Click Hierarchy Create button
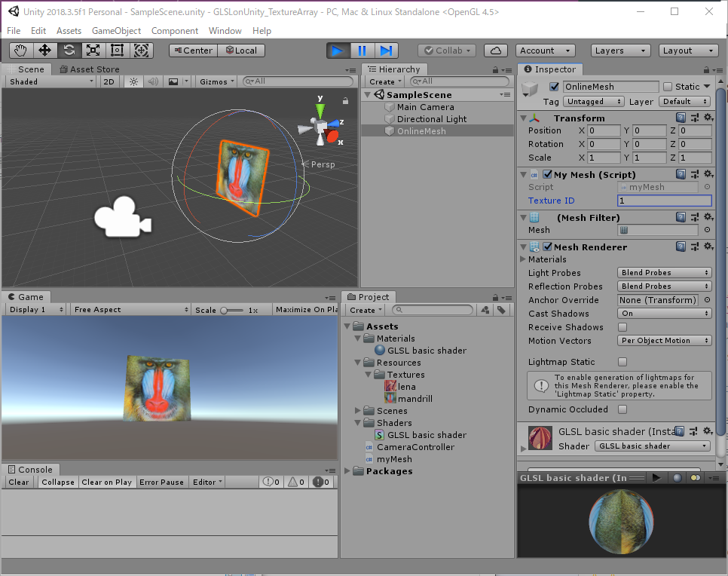Viewport: 728px width, 576px height. pos(385,81)
